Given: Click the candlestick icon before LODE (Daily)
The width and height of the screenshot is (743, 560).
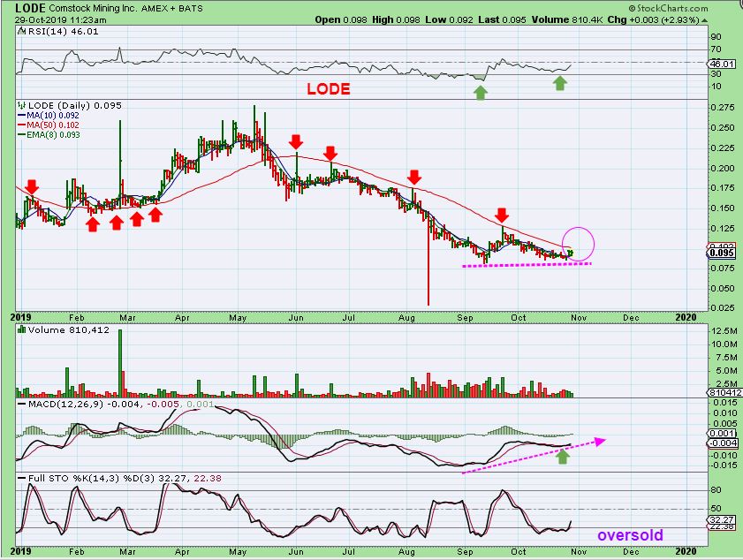Looking at the screenshot, I should click(22, 105).
